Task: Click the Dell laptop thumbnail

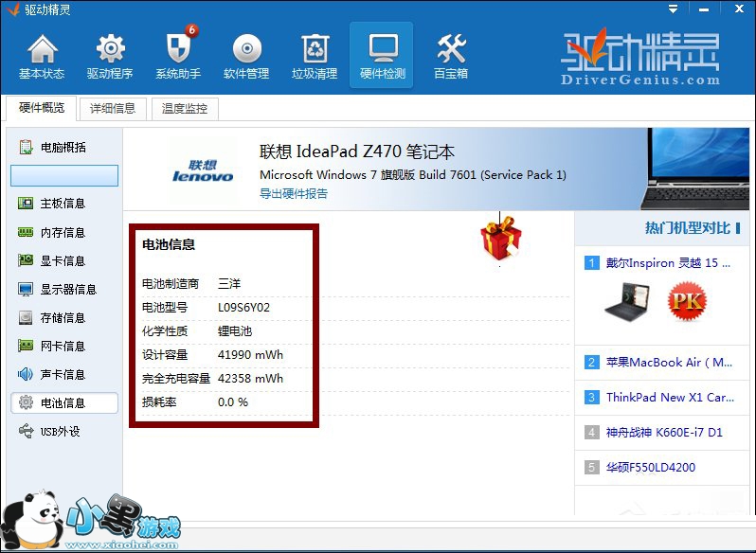Action: (x=627, y=302)
